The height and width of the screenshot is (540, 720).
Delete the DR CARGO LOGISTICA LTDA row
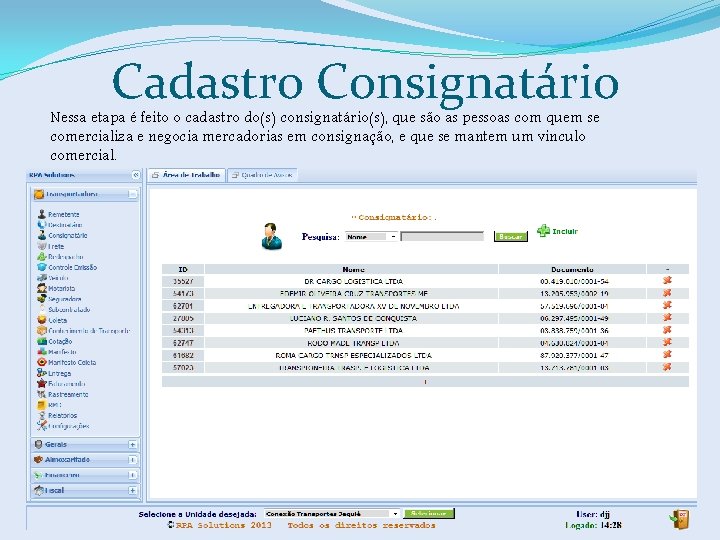667,281
